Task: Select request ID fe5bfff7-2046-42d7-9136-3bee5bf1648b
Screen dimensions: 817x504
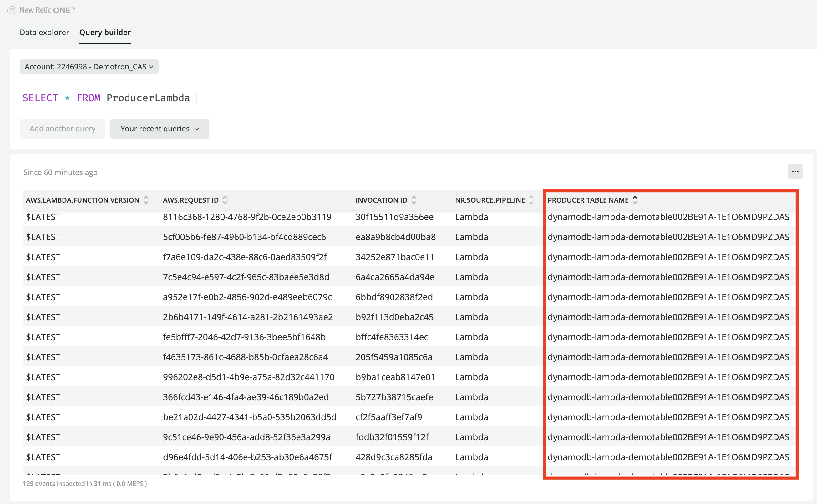Action: click(x=244, y=337)
